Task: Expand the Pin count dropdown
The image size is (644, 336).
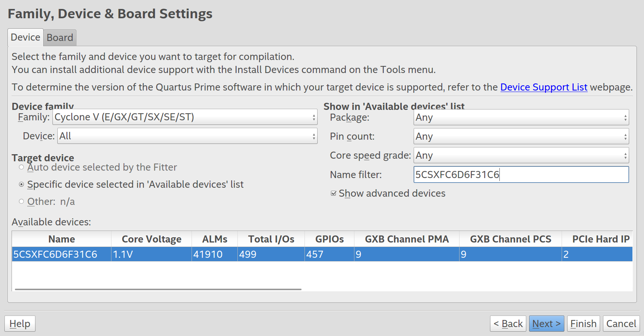Action: [521, 136]
